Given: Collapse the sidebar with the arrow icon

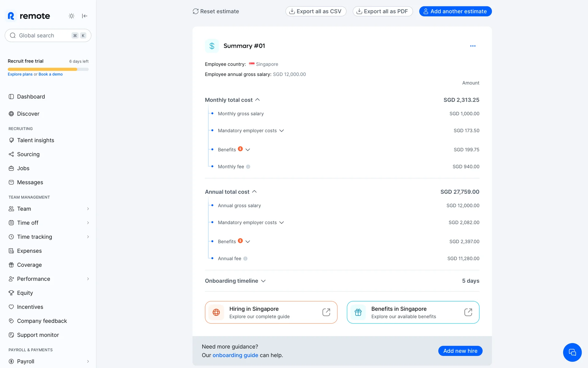Looking at the screenshot, I should pos(85,16).
